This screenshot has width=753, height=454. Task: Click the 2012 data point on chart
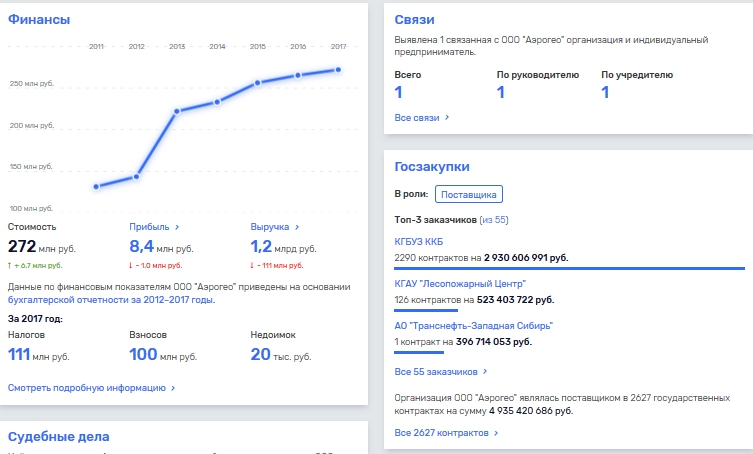tap(136, 177)
